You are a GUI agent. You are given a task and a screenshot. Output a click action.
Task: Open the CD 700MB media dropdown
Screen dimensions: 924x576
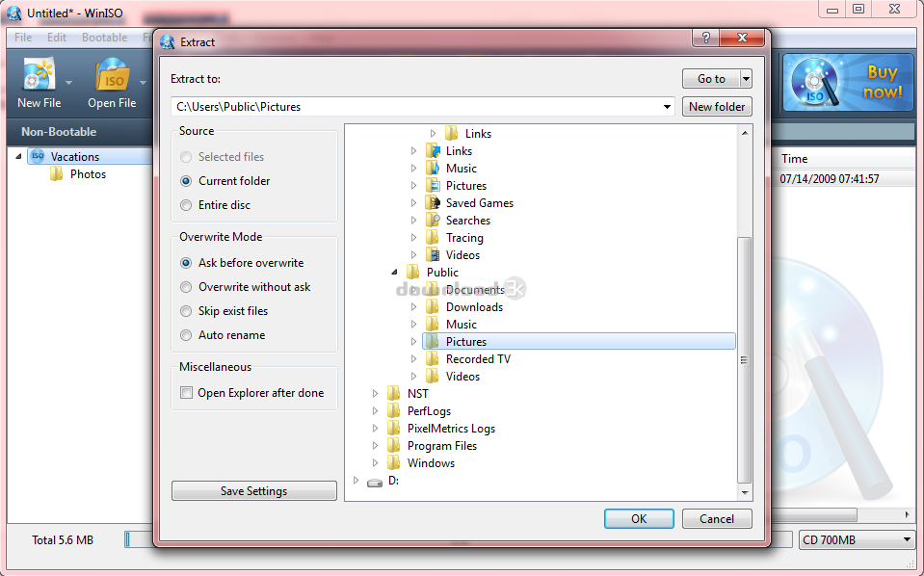pyautogui.click(x=907, y=540)
